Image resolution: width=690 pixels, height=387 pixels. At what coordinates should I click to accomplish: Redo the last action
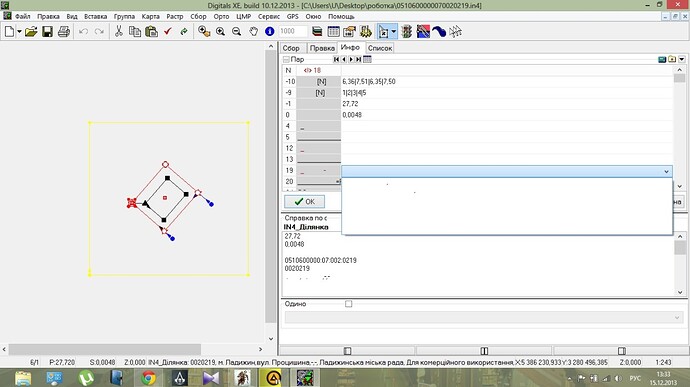99,32
